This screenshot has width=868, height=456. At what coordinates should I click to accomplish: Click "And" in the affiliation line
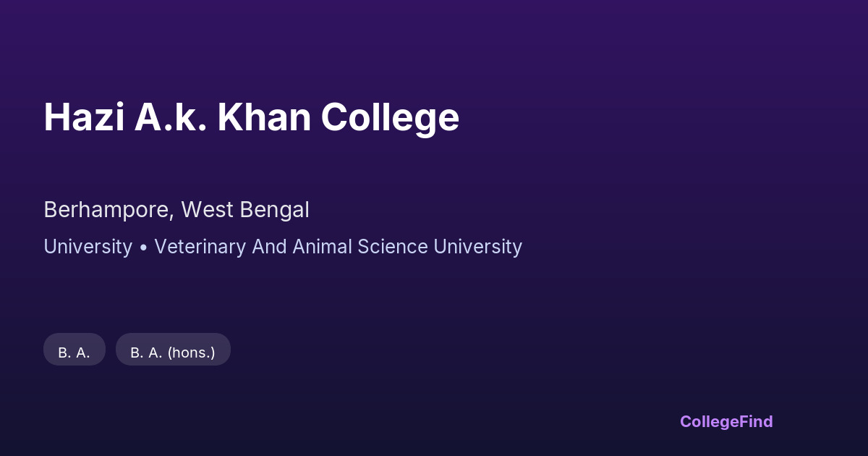[x=269, y=247]
